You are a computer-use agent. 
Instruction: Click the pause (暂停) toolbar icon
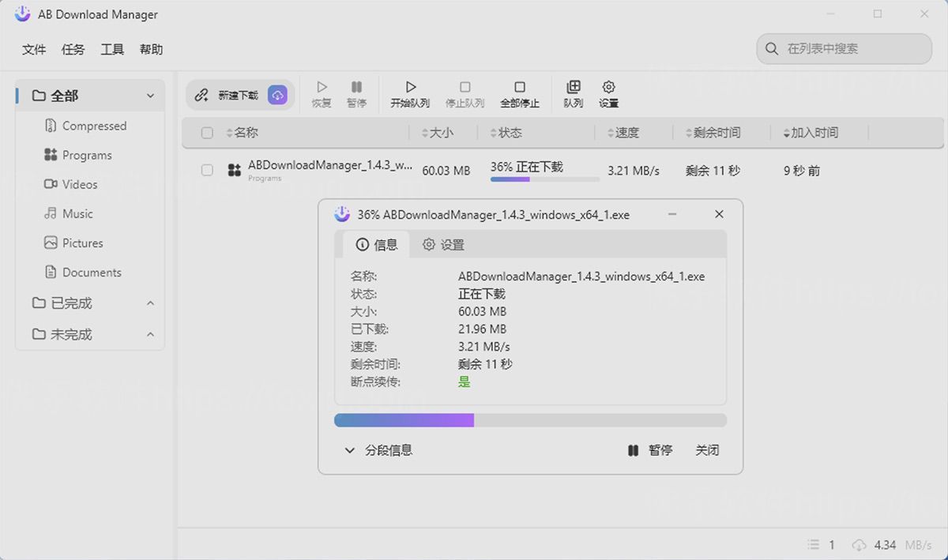356,92
